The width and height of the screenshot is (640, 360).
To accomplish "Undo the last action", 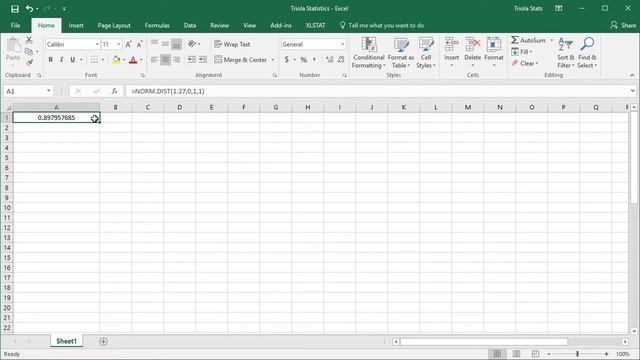I will tap(29, 9).
